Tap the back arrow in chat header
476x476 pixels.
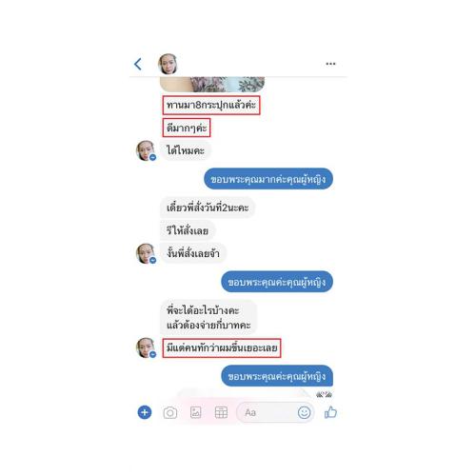point(138,64)
